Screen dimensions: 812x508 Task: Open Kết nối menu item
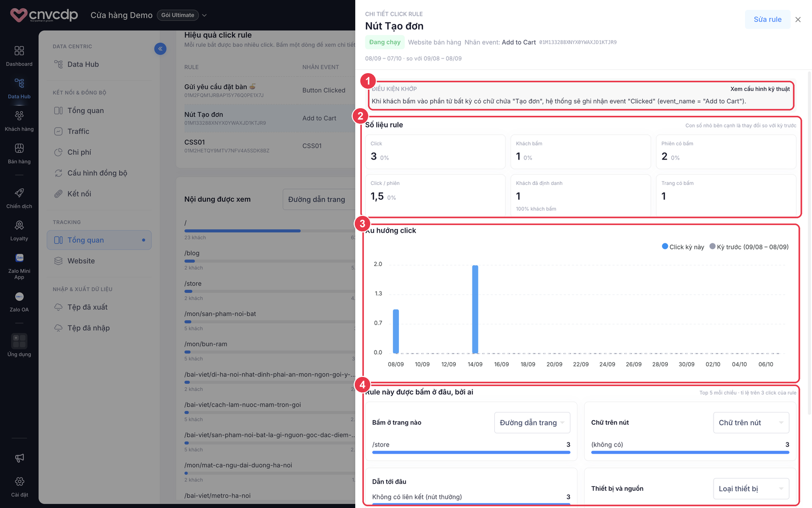(x=99, y=194)
